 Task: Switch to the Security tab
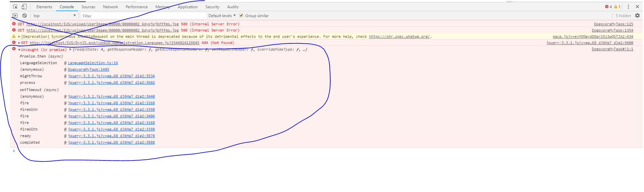tap(212, 7)
